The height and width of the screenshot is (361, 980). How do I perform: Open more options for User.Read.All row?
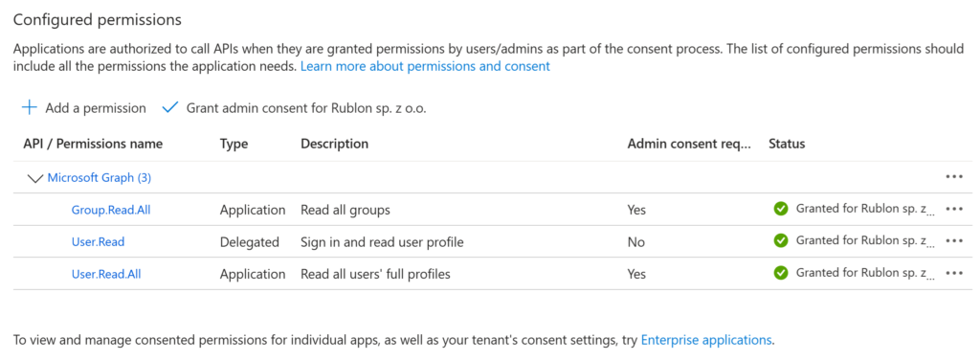pos(954,274)
